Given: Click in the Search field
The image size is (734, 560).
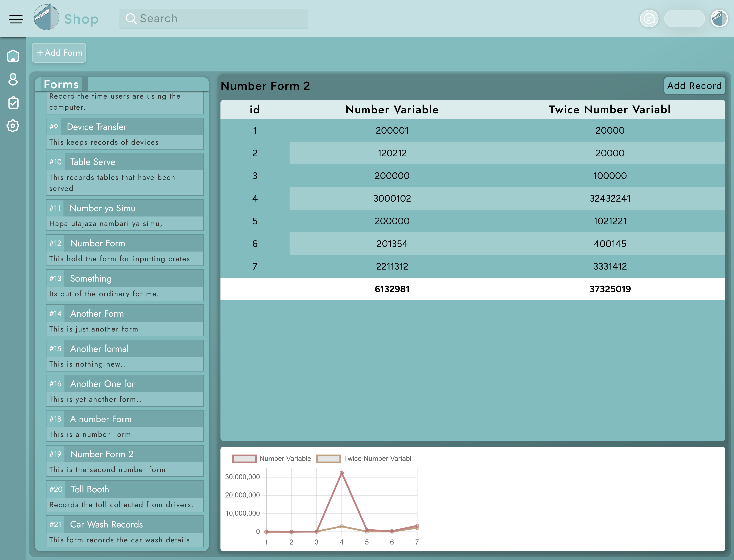Looking at the screenshot, I should coord(213,18).
